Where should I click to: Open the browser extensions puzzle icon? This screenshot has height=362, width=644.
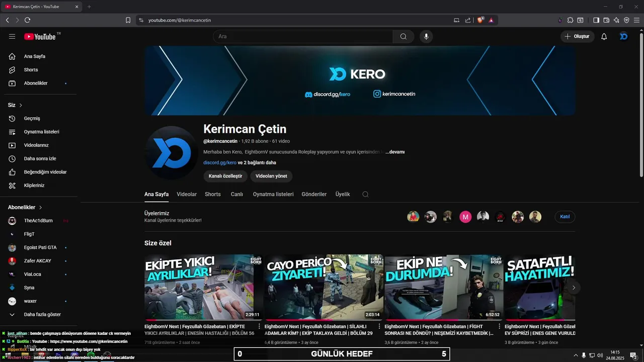570,20
